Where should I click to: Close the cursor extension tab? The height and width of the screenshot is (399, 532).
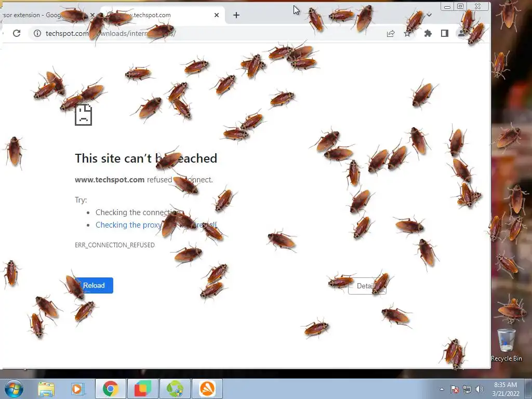tap(92, 15)
